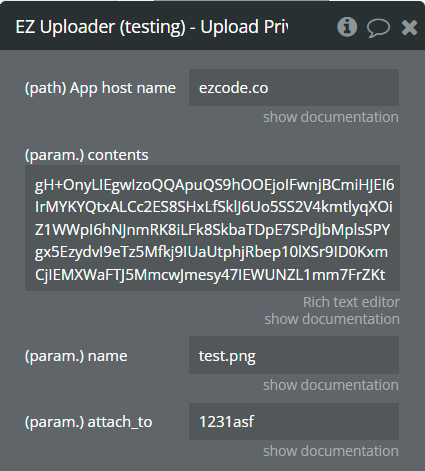This screenshot has height=471, width=425.
Task: Select the (path) App host name label
Action: click(100, 88)
